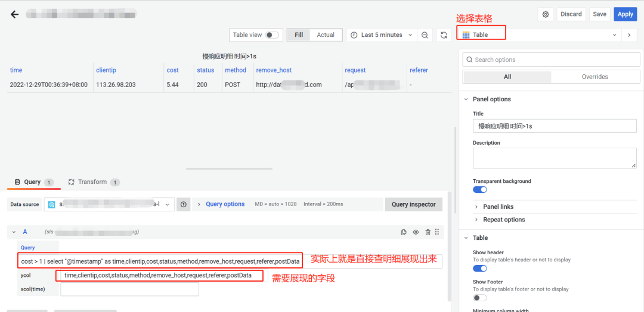Click the back arrow icon
Image resolution: width=644 pixels, height=312 pixels.
[x=15, y=14]
